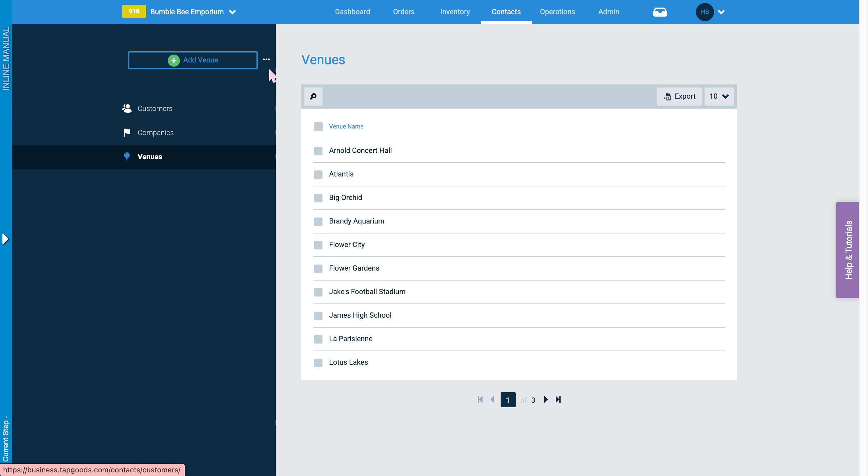Image resolution: width=868 pixels, height=476 pixels.
Task: Open Arnold Concert Hall venue
Action: (x=360, y=151)
